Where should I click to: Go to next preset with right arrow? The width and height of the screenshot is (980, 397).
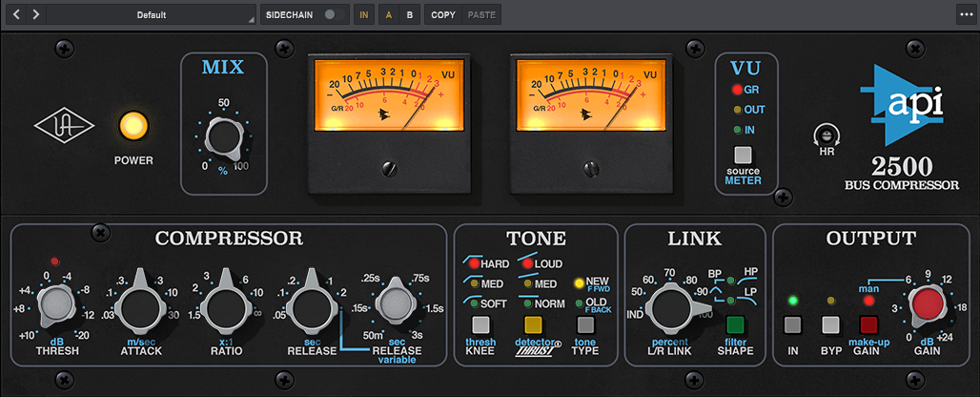click(36, 14)
